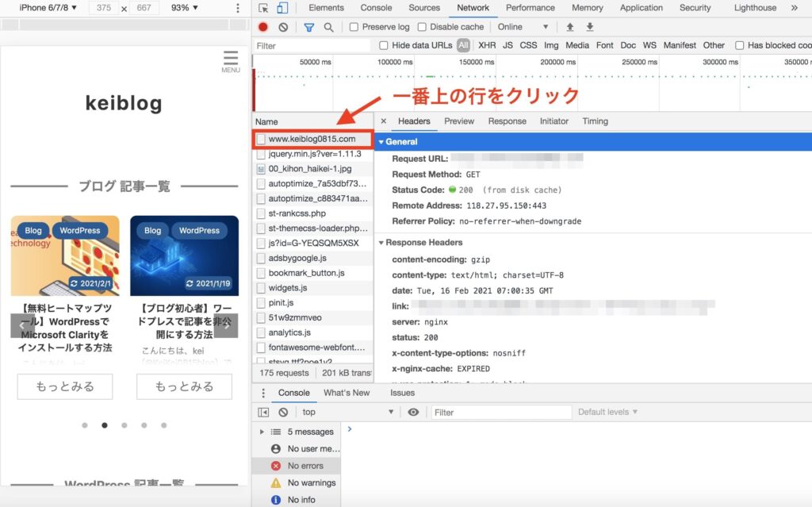The height and width of the screenshot is (507, 812).
Task: Close the request details pane
Action: point(383,121)
